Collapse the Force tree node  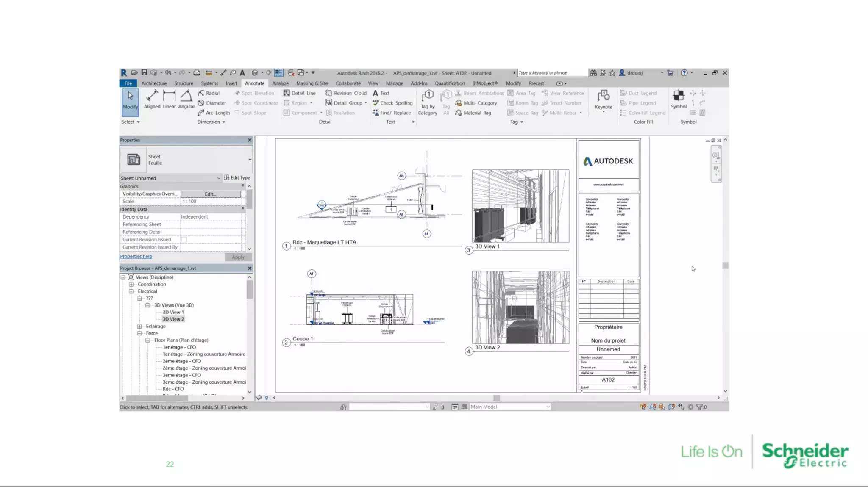click(139, 333)
